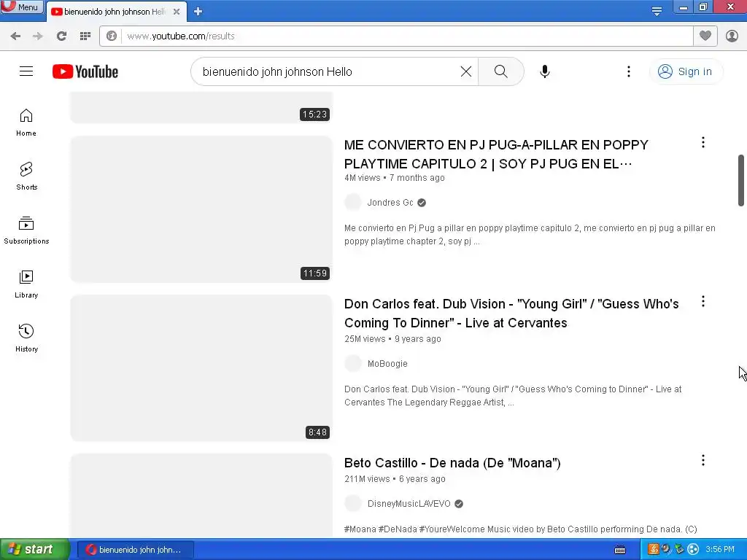Open Opera Speed Dial grid
The image size is (747, 560).
point(85,36)
